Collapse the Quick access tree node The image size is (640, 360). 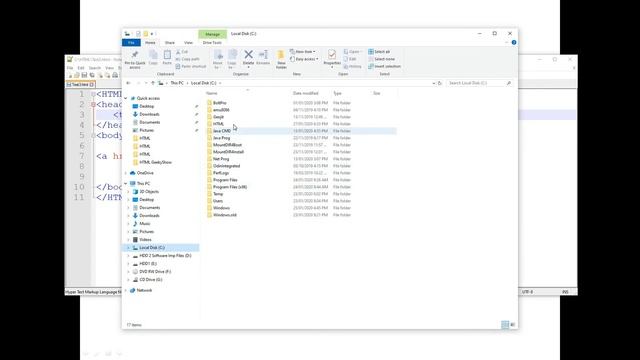pyautogui.click(x=126, y=98)
